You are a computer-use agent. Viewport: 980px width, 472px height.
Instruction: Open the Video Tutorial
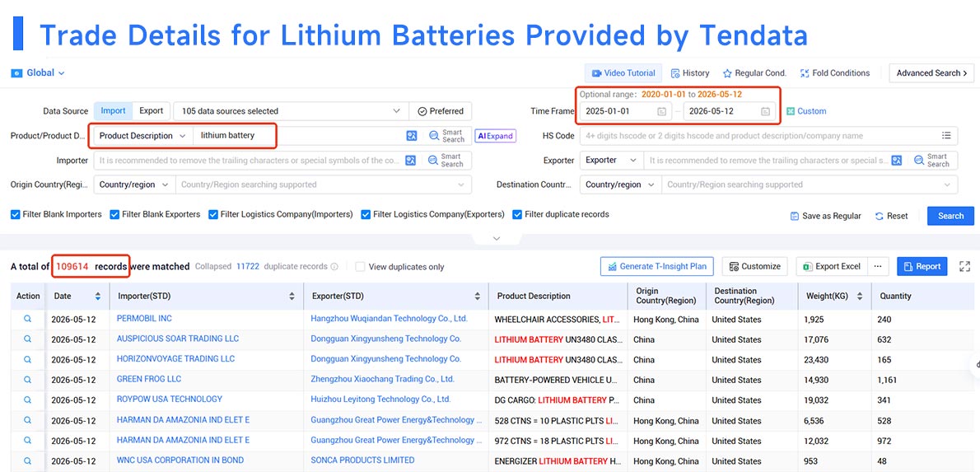coord(623,73)
